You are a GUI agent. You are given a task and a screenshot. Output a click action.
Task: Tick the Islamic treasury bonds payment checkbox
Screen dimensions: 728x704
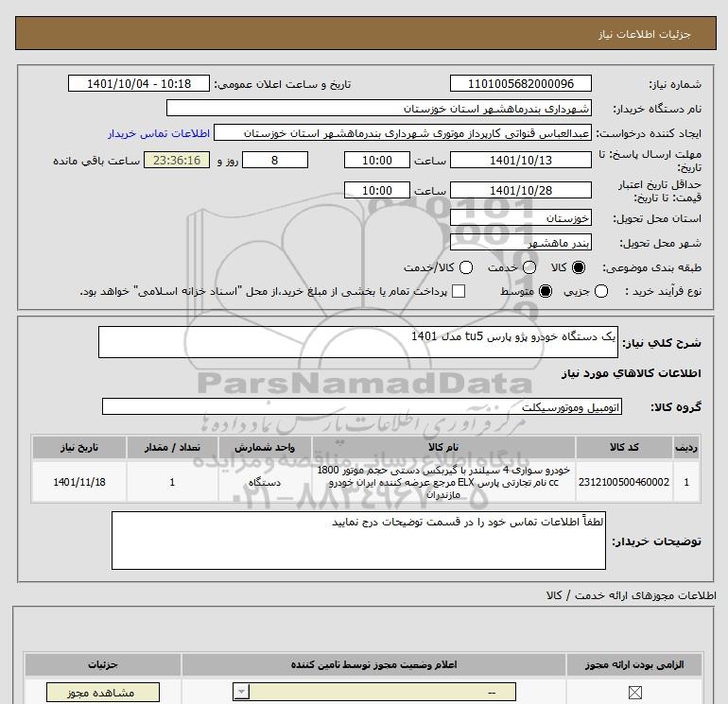(459, 291)
